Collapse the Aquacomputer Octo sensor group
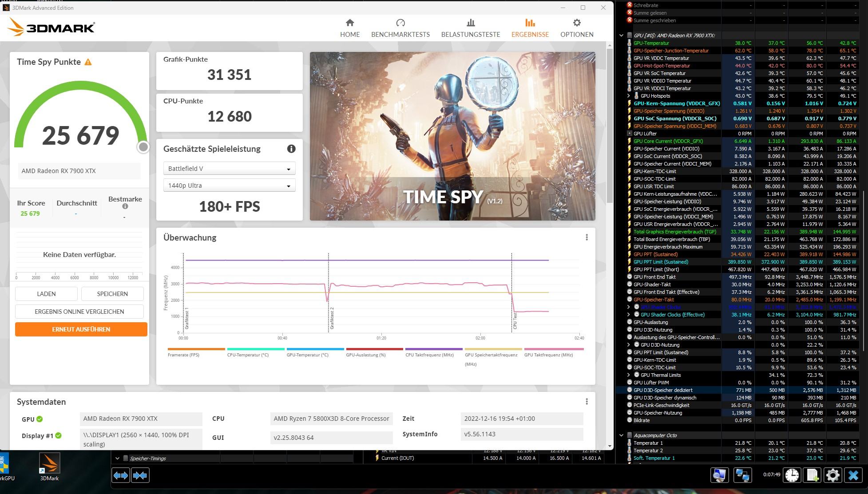The height and width of the screenshot is (494, 868). (x=621, y=435)
